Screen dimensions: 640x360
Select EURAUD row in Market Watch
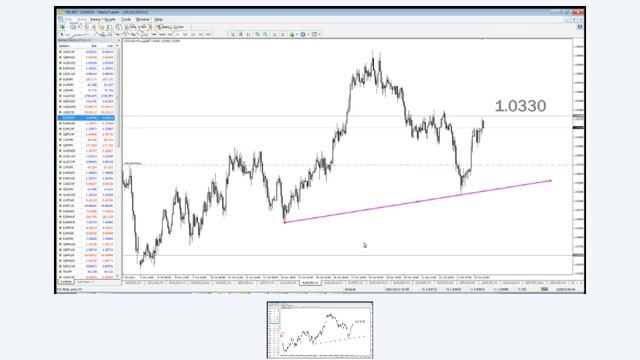click(x=87, y=123)
